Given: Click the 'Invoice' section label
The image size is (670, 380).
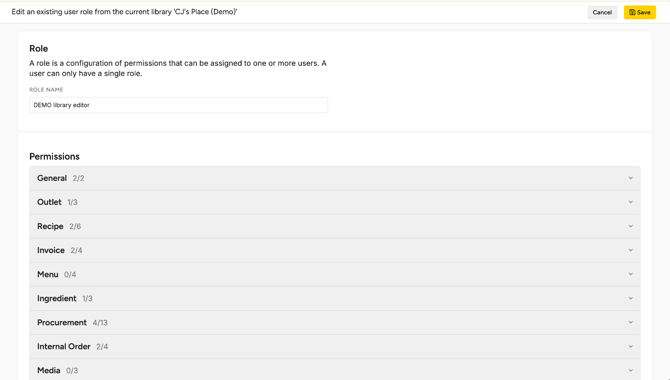Looking at the screenshot, I should coord(51,250).
